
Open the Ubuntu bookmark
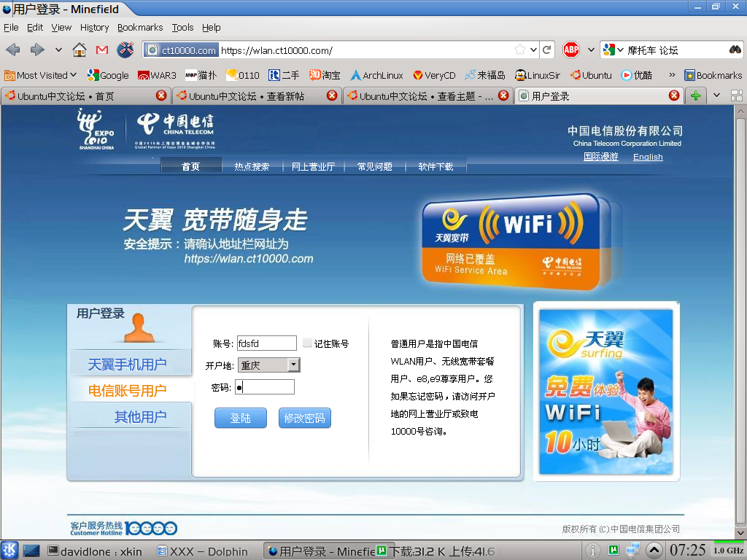tap(591, 75)
